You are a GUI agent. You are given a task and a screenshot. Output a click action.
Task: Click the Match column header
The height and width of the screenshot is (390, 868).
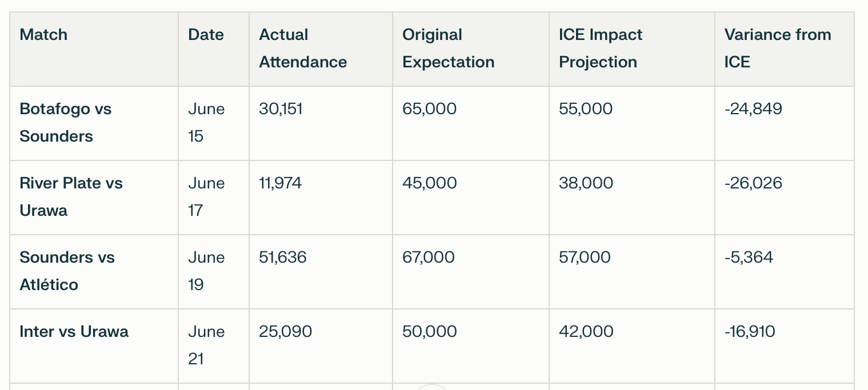[43, 35]
